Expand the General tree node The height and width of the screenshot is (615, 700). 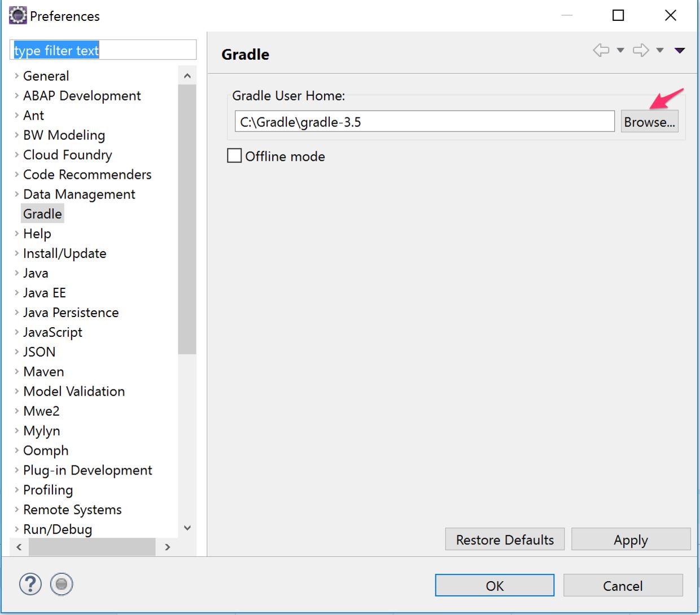16,76
